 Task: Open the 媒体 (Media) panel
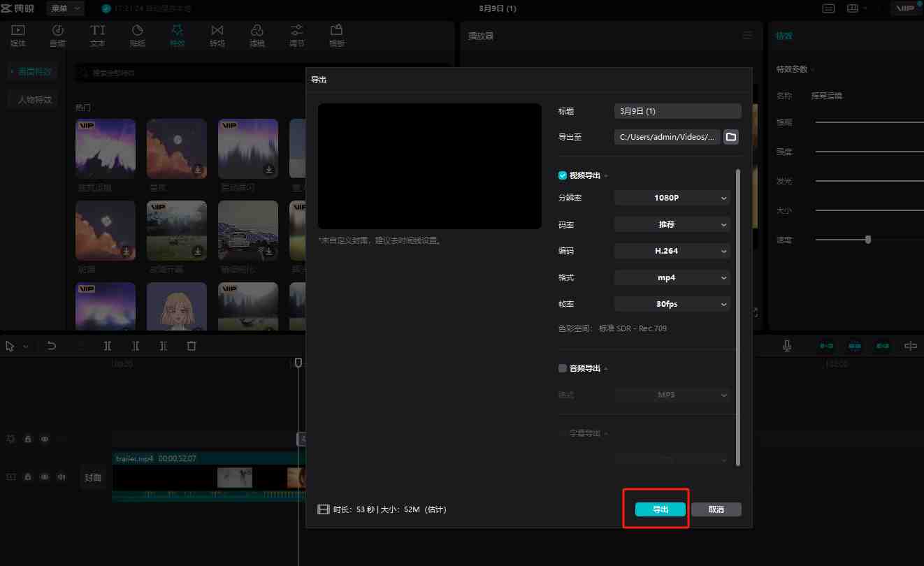click(x=18, y=35)
